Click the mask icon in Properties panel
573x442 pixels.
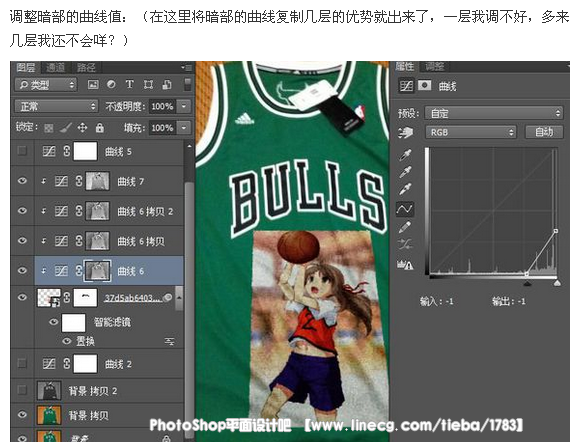coord(424,85)
